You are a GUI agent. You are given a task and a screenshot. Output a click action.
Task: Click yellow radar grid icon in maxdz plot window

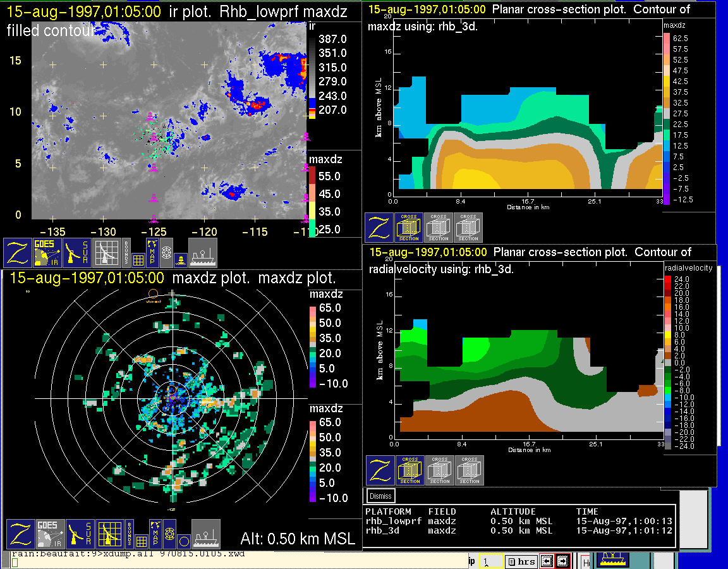click(x=110, y=534)
